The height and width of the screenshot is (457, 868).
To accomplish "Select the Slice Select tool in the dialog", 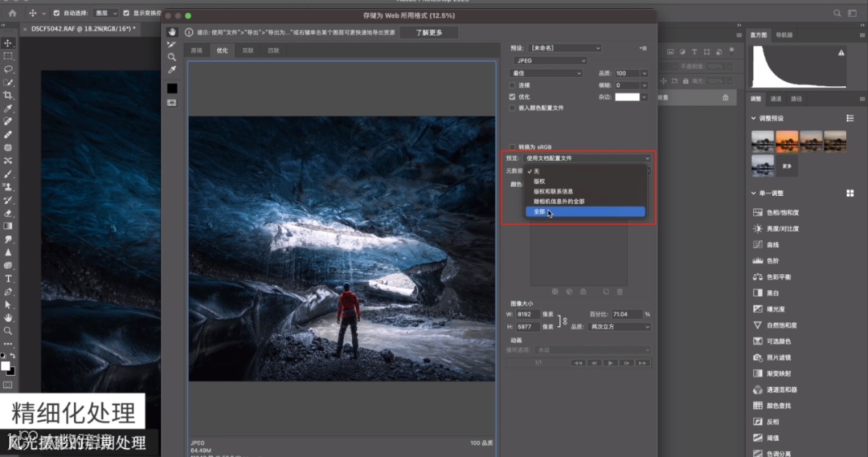I will (172, 44).
